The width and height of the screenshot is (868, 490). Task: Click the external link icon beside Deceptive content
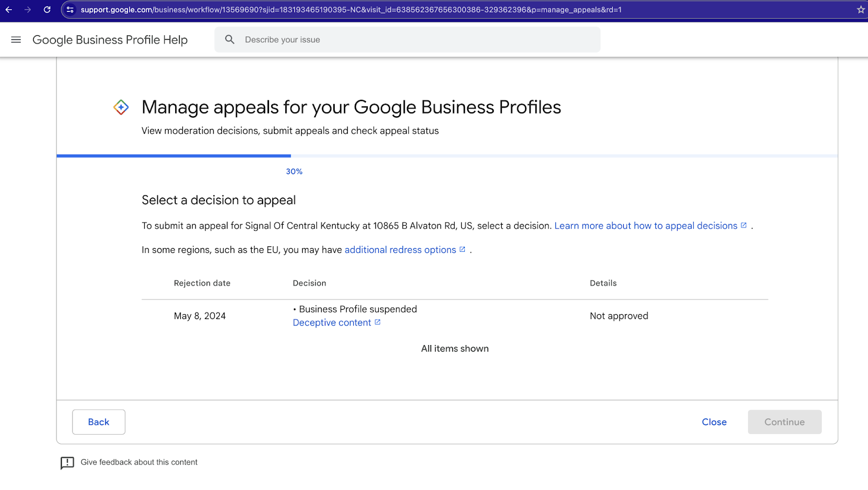coord(378,322)
